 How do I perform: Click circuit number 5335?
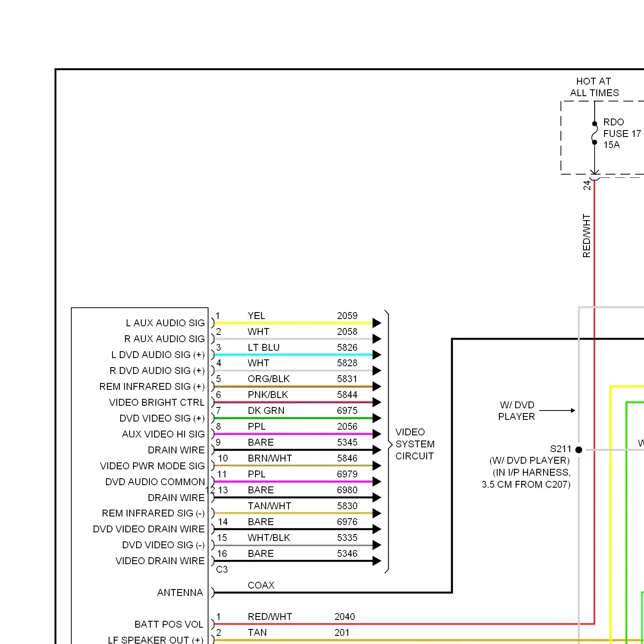point(347,538)
